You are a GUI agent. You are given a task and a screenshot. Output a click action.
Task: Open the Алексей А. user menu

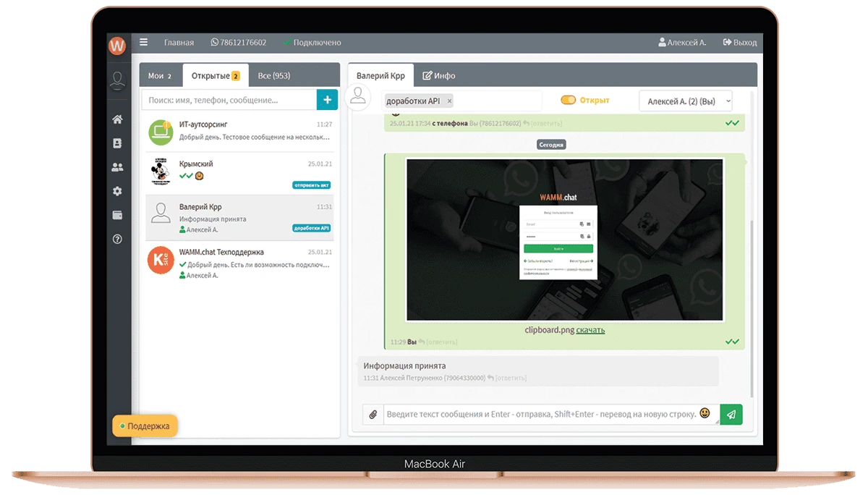(x=682, y=43)
